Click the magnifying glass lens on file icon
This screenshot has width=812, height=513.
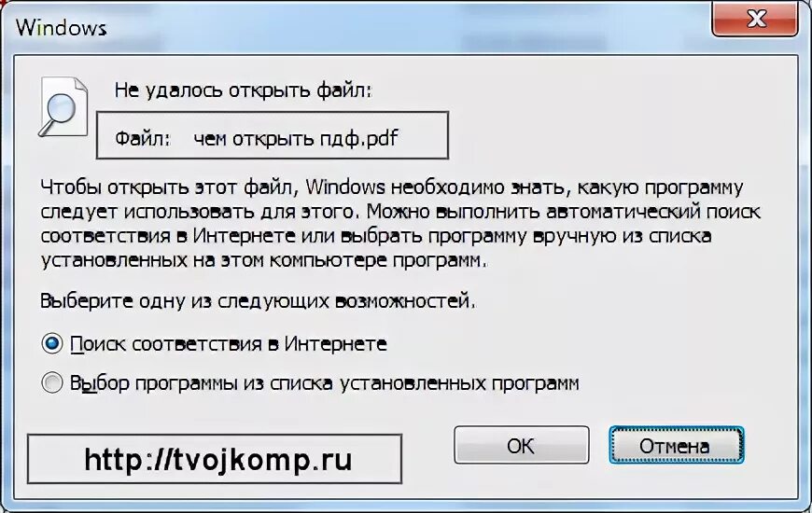coord(61,110)
